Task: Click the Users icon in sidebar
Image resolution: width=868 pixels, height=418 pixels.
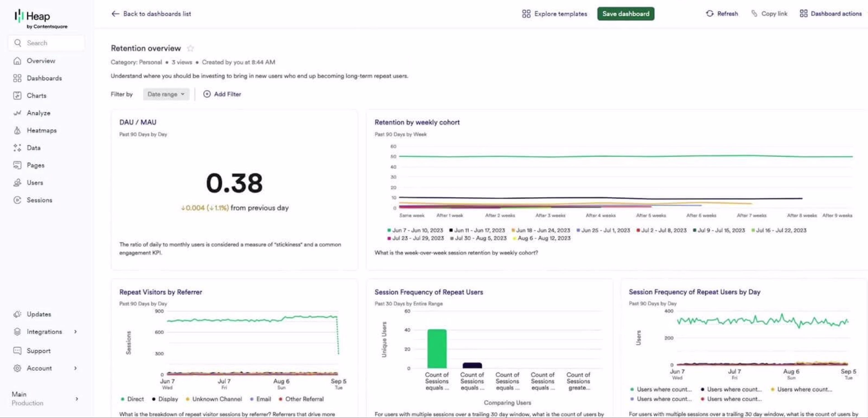Action: (17, 183)
